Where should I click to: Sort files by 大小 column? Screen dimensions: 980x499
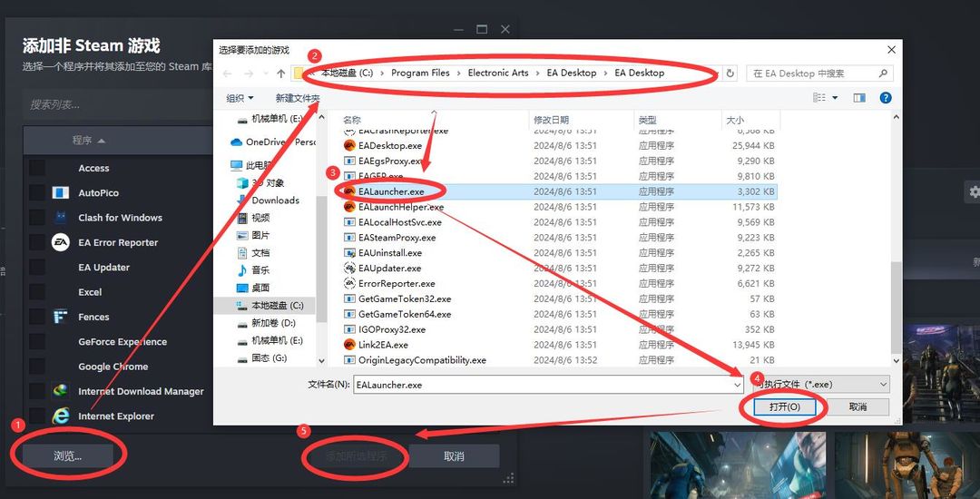click(735, 119)
